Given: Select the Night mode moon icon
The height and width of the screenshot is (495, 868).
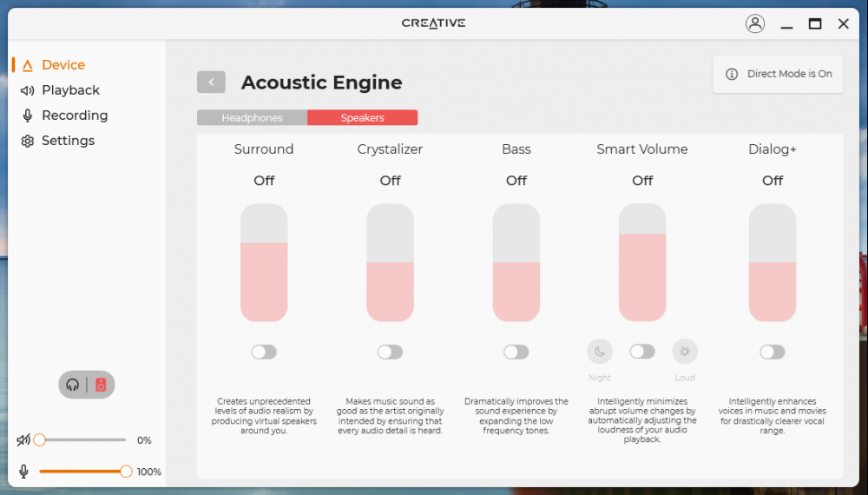Looking at the screenshot, I should pos(600,352).
